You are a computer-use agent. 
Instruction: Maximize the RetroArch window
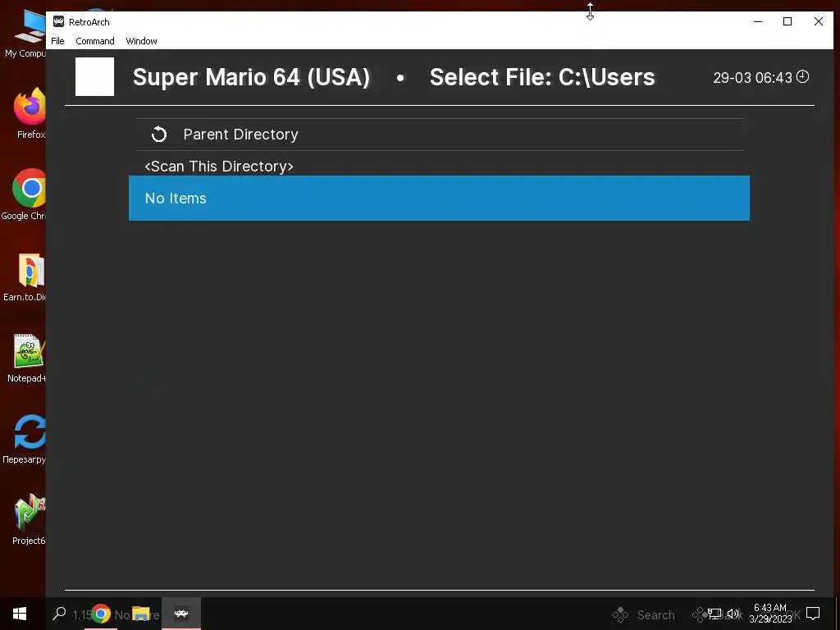[x=787, y=21]
